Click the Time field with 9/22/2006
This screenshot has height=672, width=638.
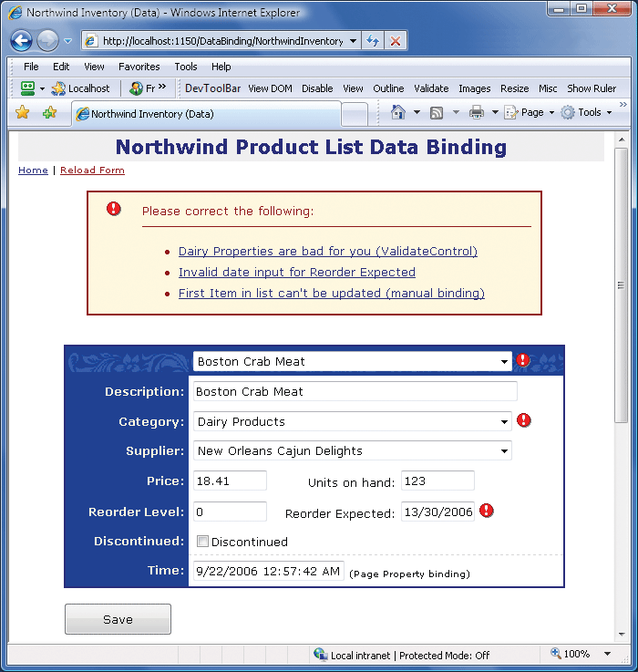[x=268, y=571]
